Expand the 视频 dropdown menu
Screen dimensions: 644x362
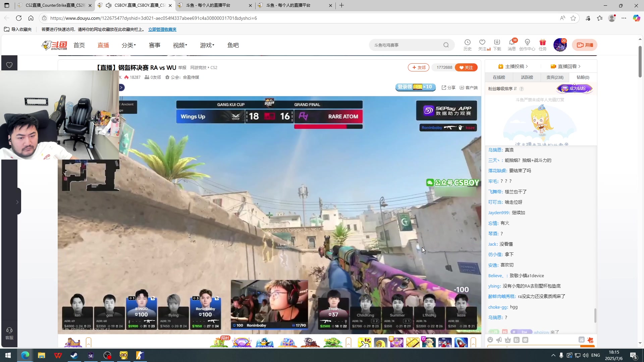[x=180, y=45]
